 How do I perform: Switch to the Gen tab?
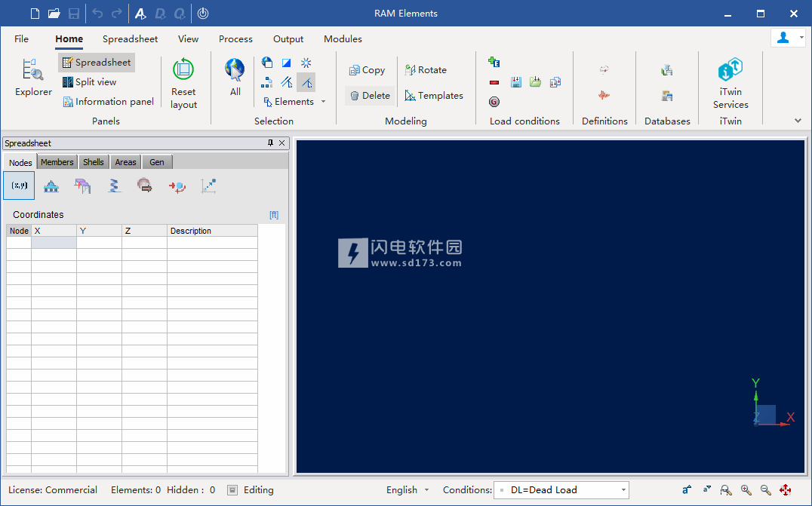(x=157, y=162)
